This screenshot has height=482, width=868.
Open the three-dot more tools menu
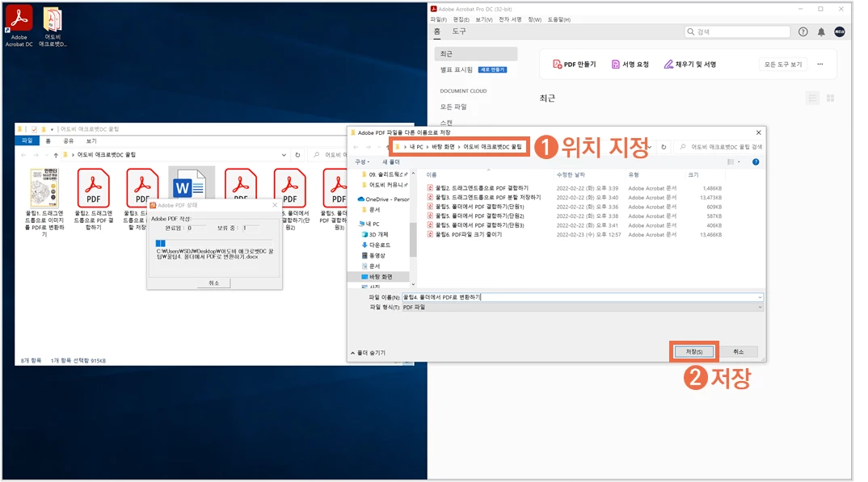pos(820,64)
